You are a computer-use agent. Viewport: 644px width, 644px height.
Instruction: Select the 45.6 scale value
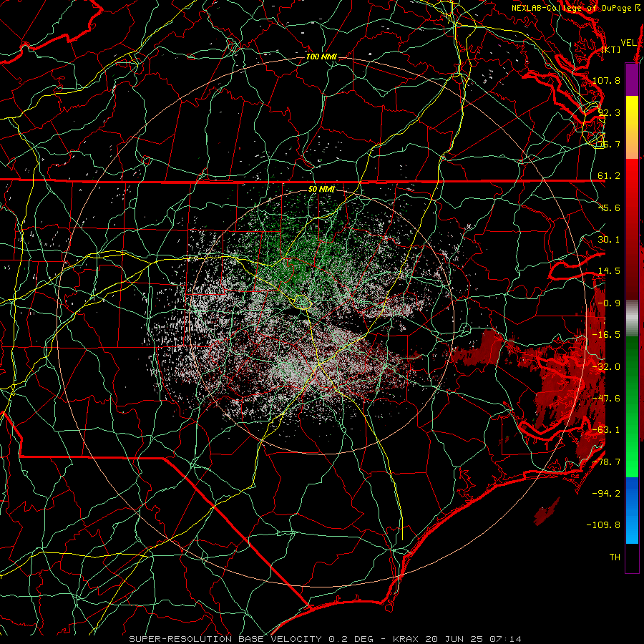(609, 208)
